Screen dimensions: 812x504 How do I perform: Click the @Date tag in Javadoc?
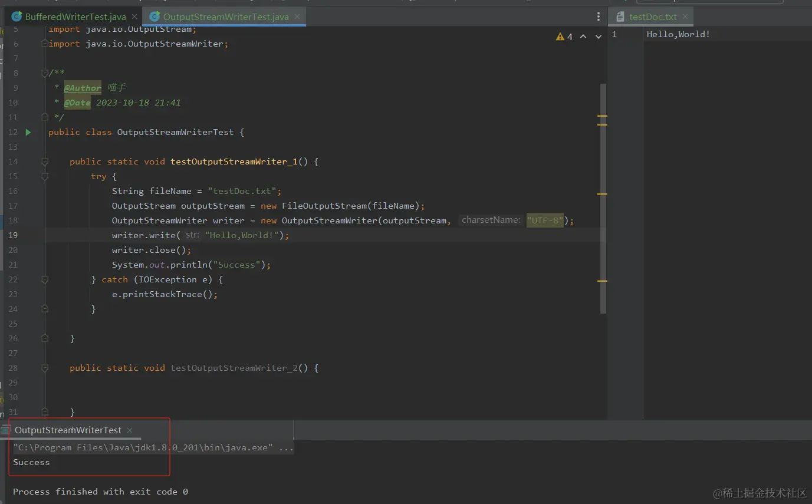pyautogui.click(x=77, y=103)
